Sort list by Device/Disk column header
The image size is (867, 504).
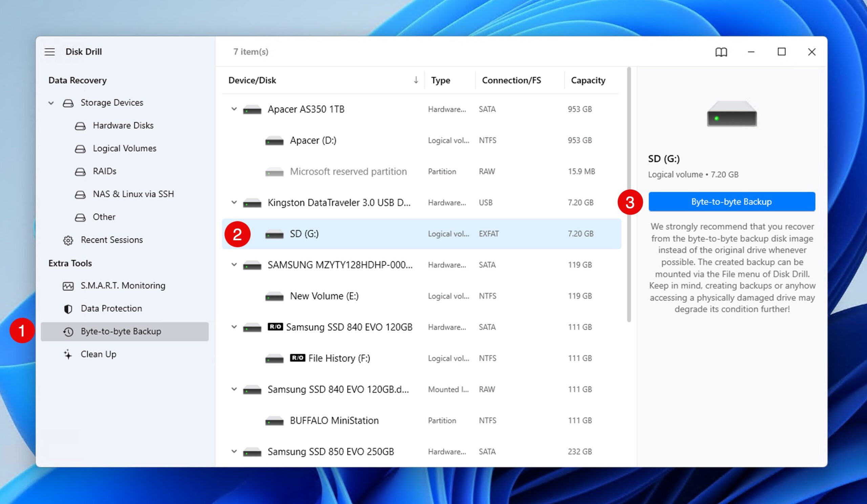pyautogui.click(x=252, y=80)
